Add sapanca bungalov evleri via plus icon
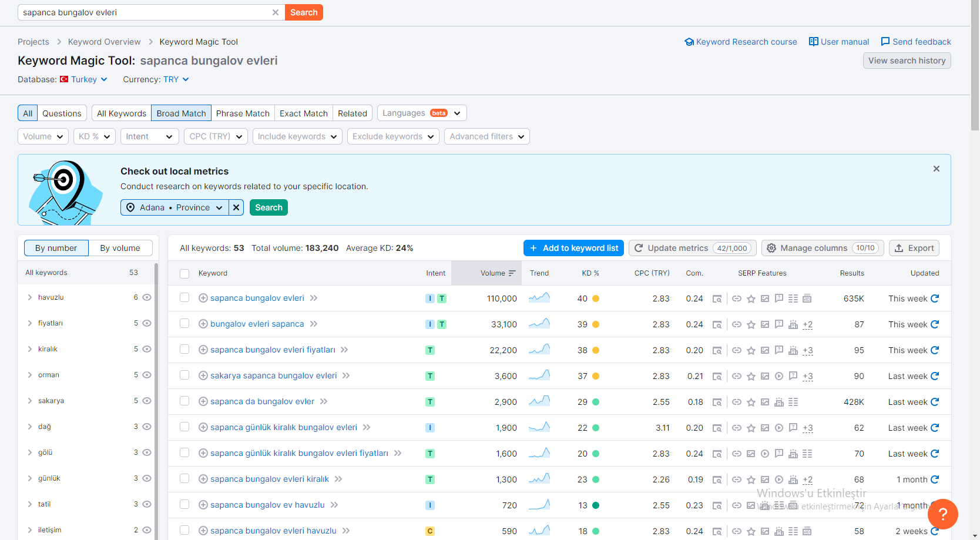The height and width of the screenshot is (540, 980). point(203,298)
